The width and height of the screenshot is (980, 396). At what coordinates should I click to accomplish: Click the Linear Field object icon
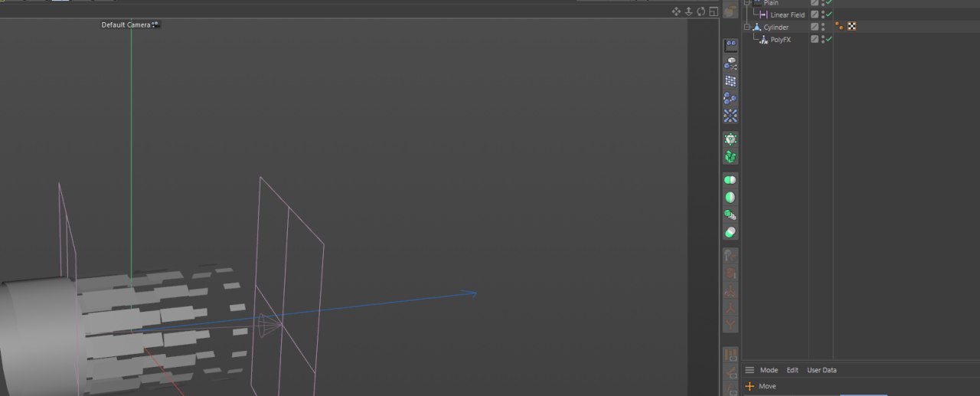tap(763, 15)
